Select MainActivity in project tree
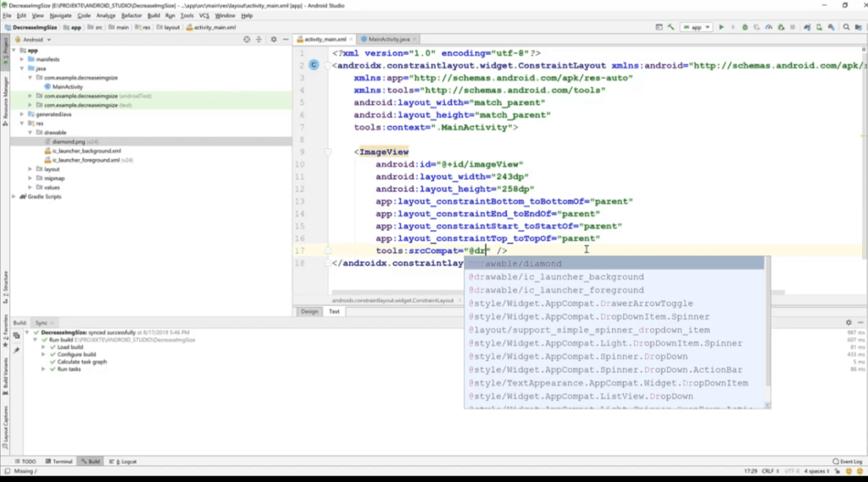The height and width of the screenshot is (482, 868). (64, 87)
